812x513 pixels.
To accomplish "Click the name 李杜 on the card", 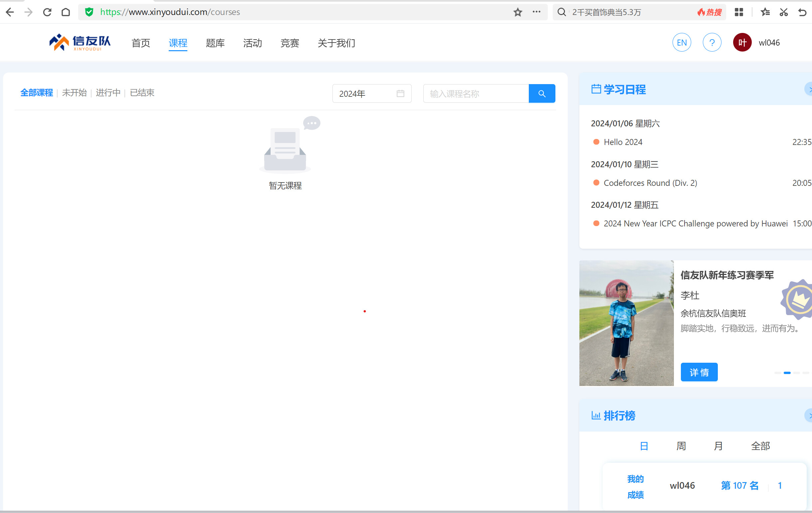I will [690, 296].
